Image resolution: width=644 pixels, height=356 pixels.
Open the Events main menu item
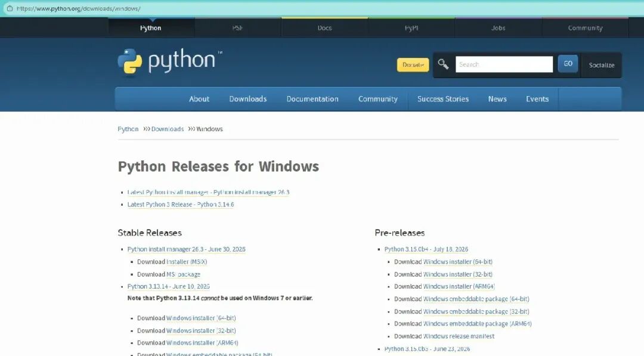click(x=537, y=99)
